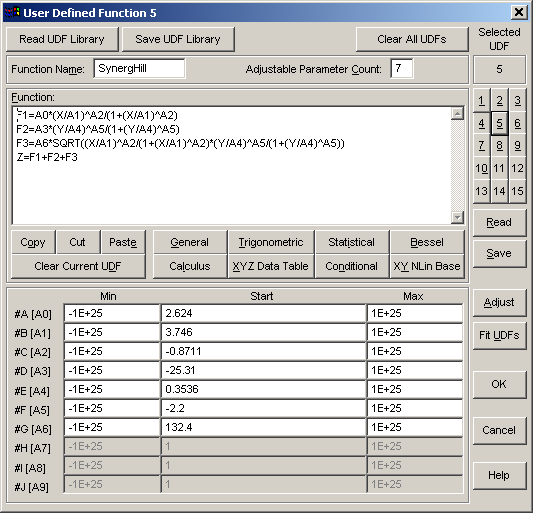Edit Min value for #F [A5]
The width and height of the screenshot is (533, 513).
[112, 409]
